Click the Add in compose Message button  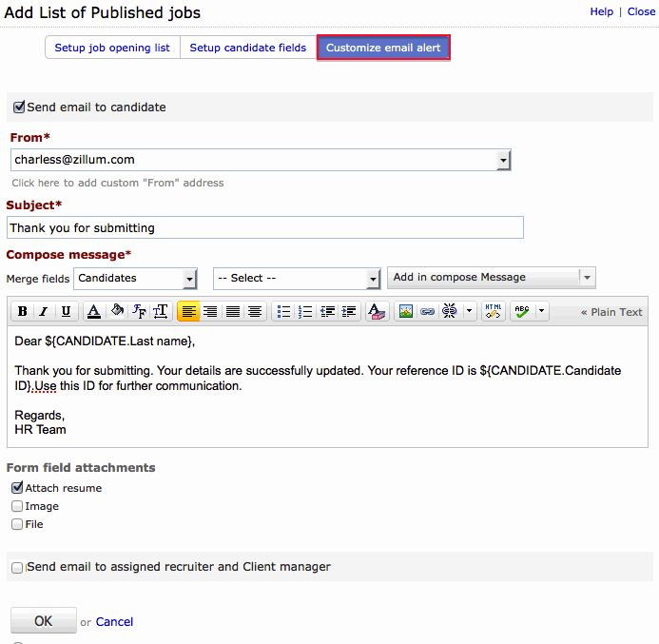(483, 278)
